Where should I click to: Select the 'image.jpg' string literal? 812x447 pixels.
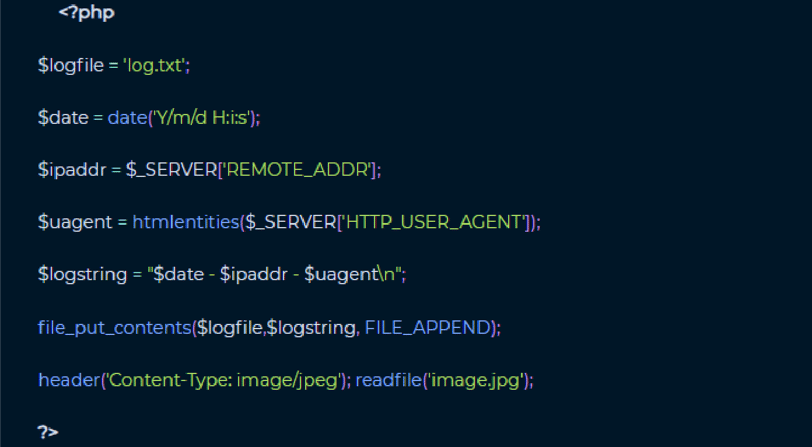tap(475, 380)
